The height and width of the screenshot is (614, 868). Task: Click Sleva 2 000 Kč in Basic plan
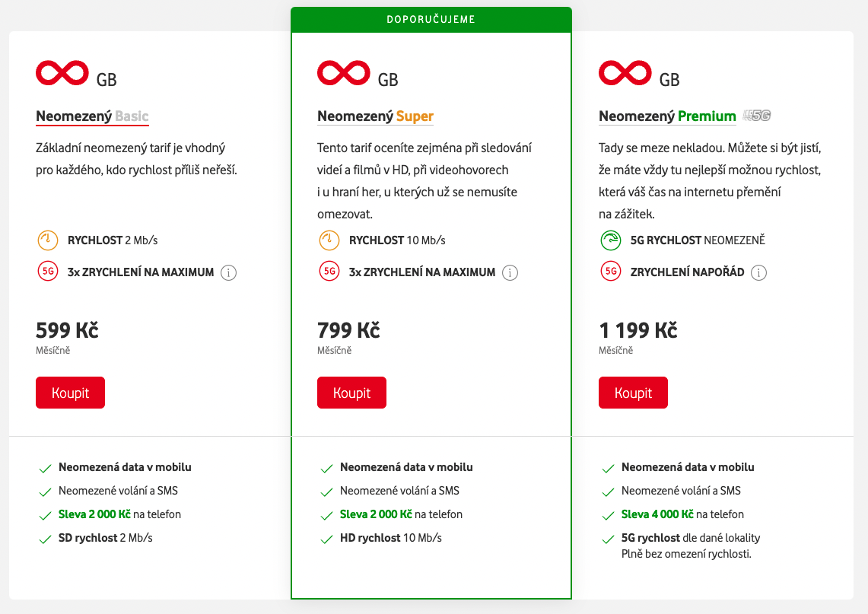click(94, 514)
